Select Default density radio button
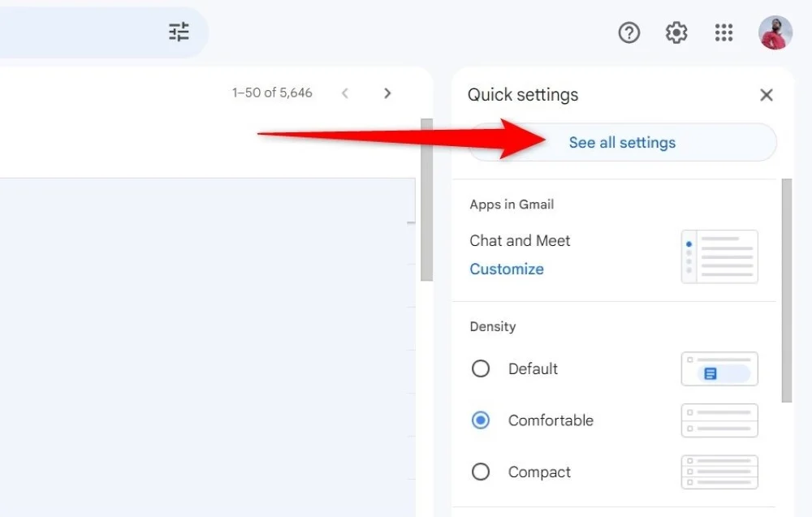The image size is (812, 517). pyautogui.click(x=481, y=369)
